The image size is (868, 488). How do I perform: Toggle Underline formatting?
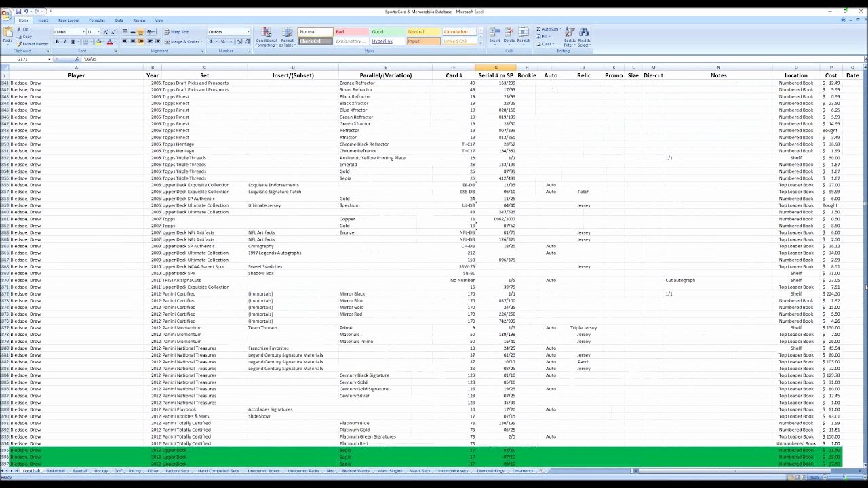coord(73,42)
